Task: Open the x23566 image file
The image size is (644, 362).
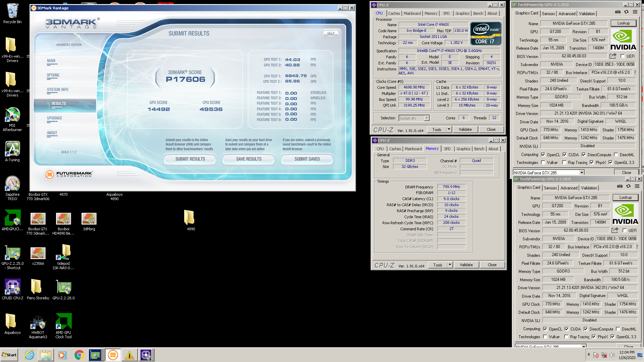Action: pos(38,256)
